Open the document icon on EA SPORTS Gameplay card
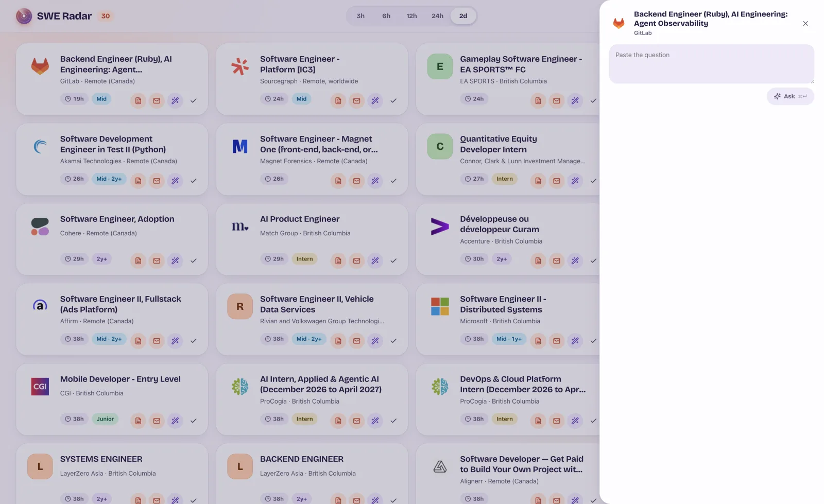The height and width of the screenshot is (504, 824). click(538, 100)
